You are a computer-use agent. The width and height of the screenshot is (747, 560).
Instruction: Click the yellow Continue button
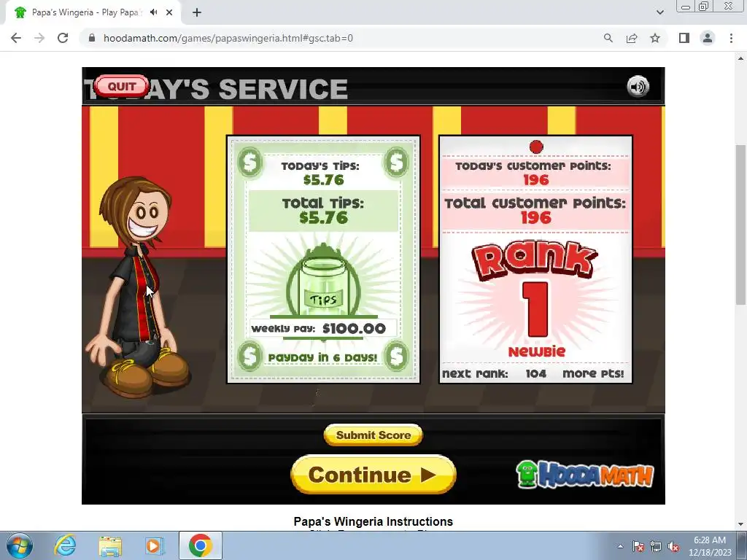coord(373,474)
